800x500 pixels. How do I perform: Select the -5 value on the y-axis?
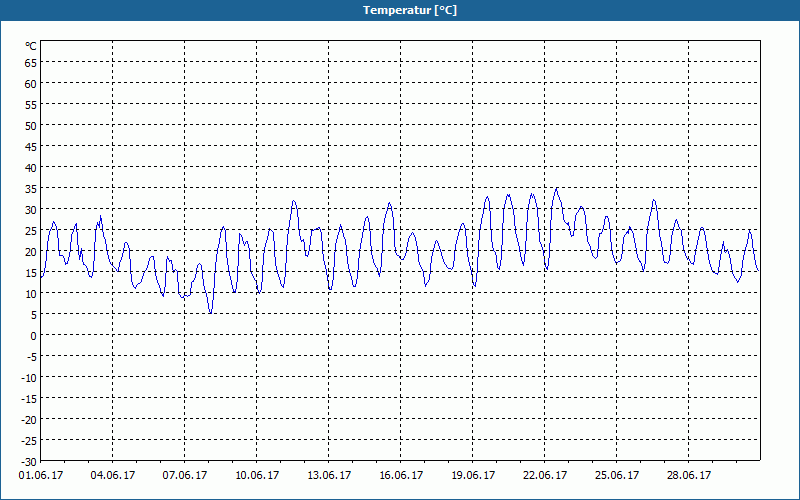[x=32, y=357]
